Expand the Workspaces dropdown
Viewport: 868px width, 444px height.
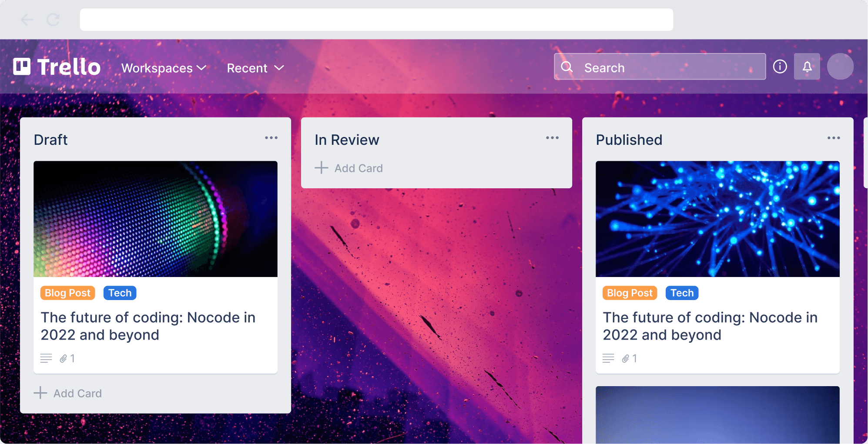click(164, 68)
